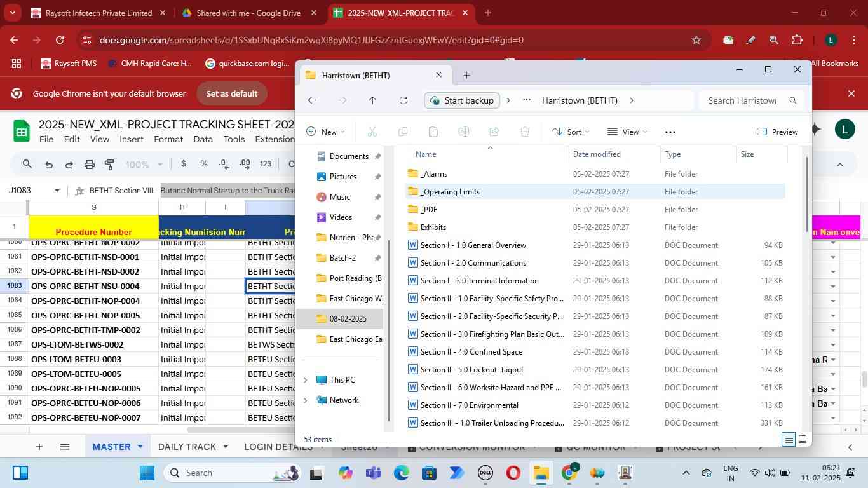Viewport: 868px width, 488px height.
Task: Open Windows Start menu
Action: 147,473
